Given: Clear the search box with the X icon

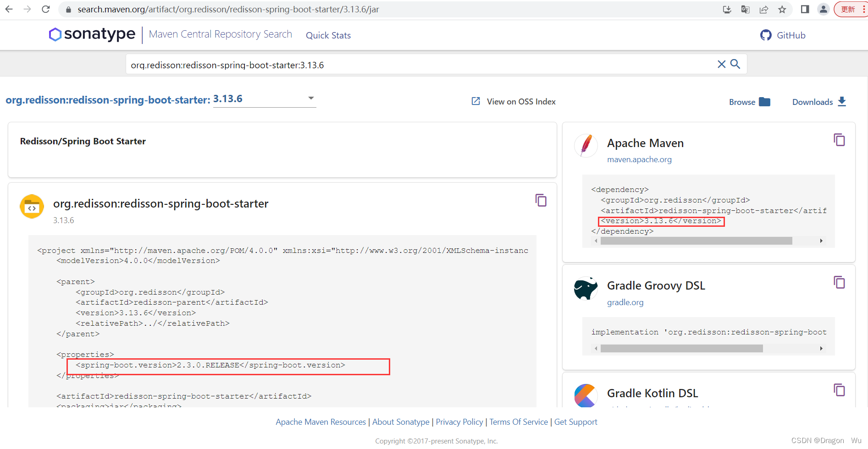Looking at the screenshot, I should (x=721, y=64).
